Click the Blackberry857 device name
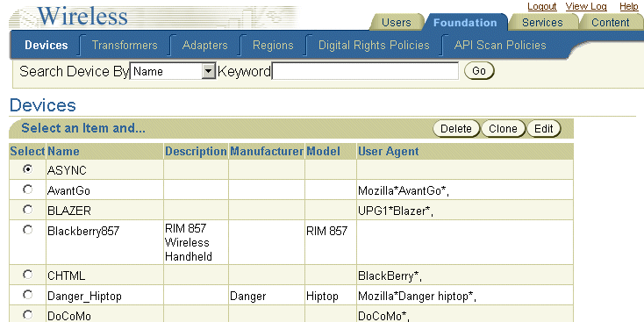This screenshot has width=644, height=322. tap(83, 231)
